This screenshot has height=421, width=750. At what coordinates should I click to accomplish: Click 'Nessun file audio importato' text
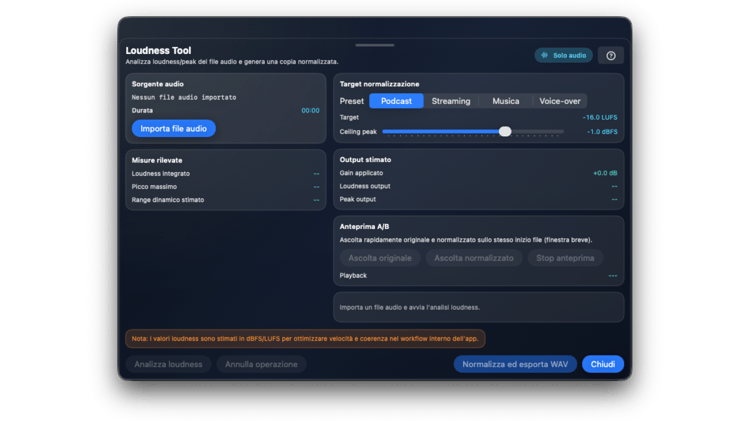(184, 97)
